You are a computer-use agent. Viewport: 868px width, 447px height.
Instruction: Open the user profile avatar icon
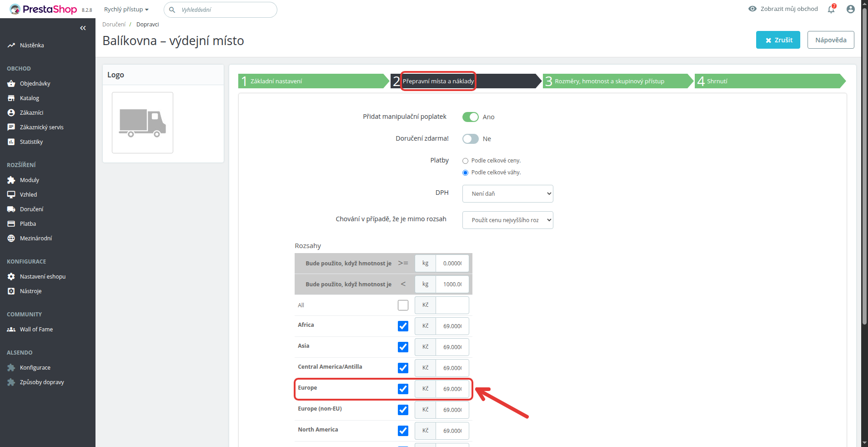[x=851, y=9]
